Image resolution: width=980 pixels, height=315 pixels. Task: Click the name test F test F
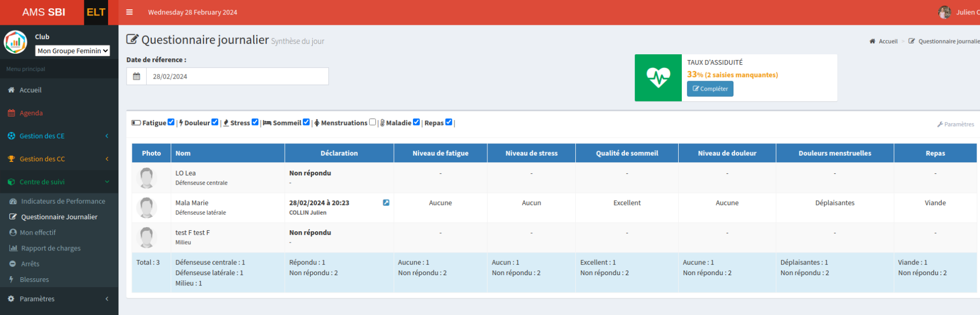192,233
